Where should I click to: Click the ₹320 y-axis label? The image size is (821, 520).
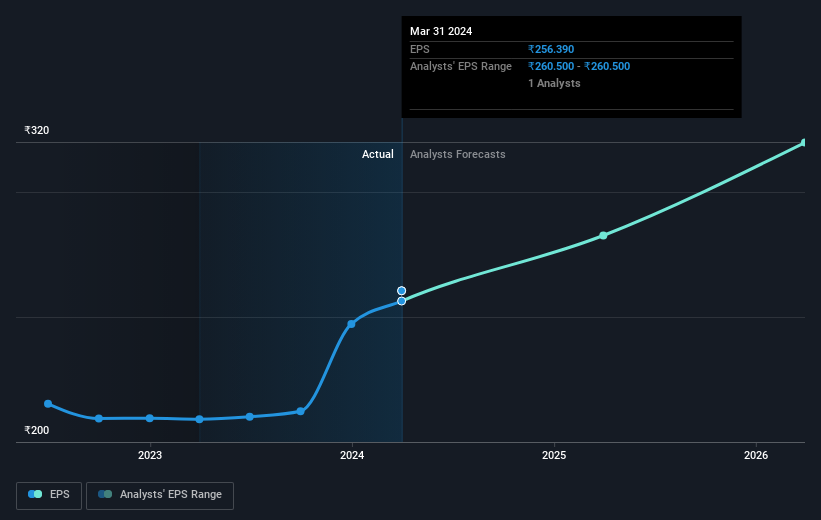37,130
